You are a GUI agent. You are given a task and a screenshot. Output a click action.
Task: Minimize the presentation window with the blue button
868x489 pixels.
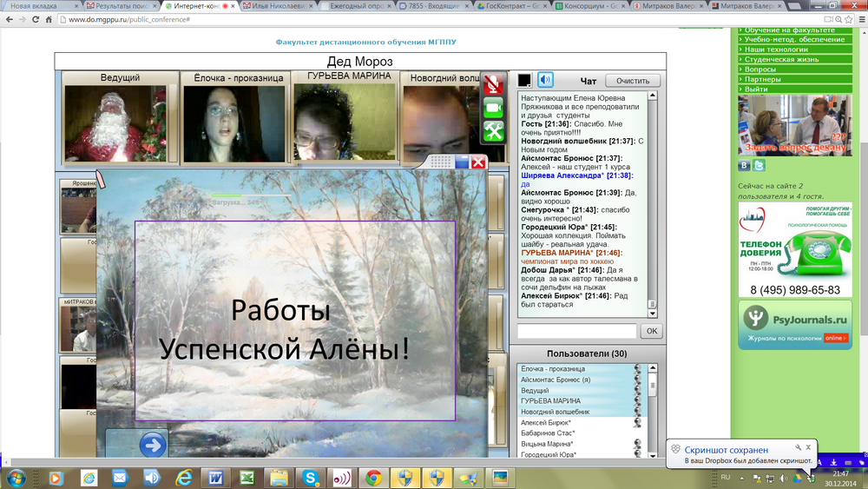pos(462,162)
